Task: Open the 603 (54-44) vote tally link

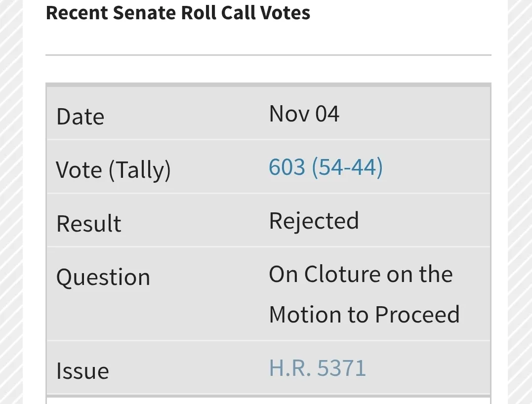Action: 326,167
